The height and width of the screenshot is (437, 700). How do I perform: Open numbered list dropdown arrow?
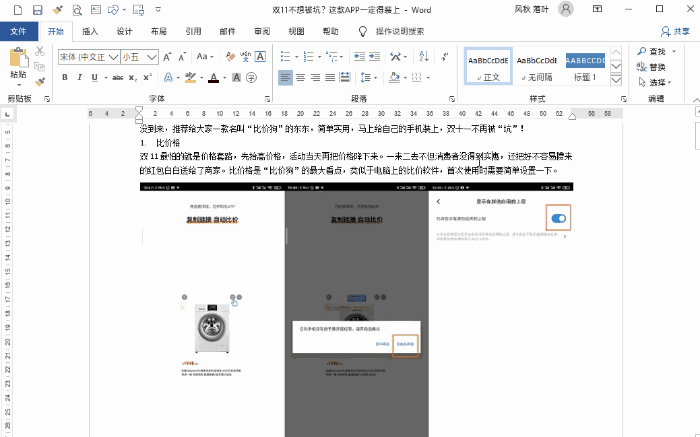pos(320,57)
